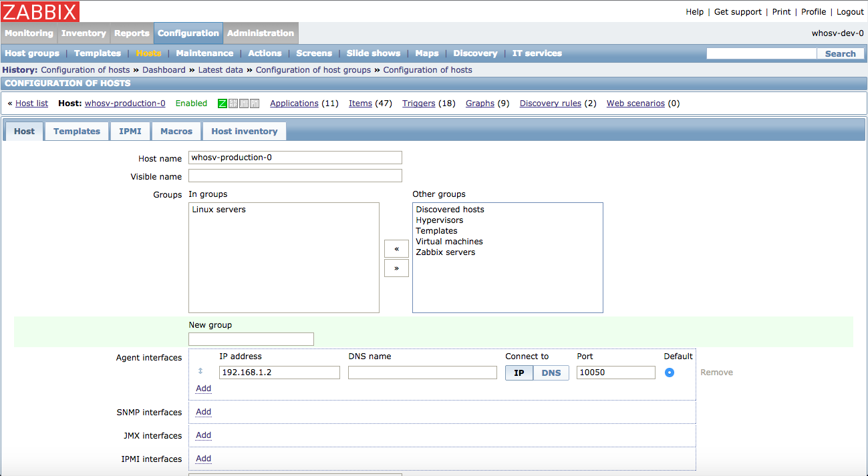Open Maps configuration
The height and width of the screenshot is (476, 868).
(427, 53)
